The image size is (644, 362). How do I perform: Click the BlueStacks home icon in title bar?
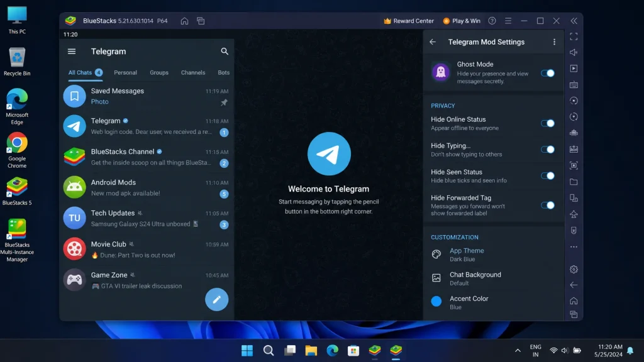coord(184,21)
